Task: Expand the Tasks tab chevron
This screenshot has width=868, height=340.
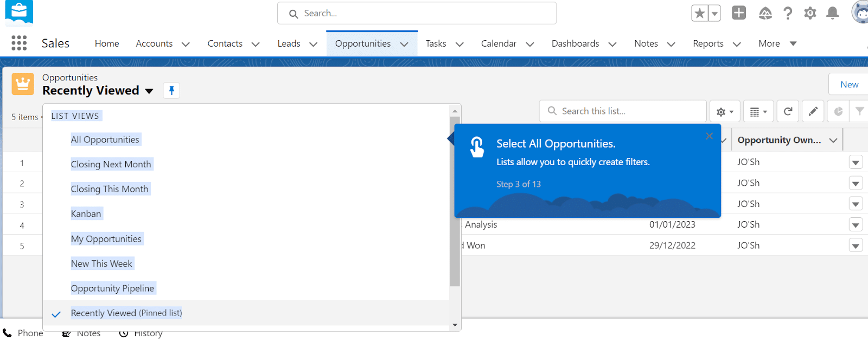Action: 459,44
